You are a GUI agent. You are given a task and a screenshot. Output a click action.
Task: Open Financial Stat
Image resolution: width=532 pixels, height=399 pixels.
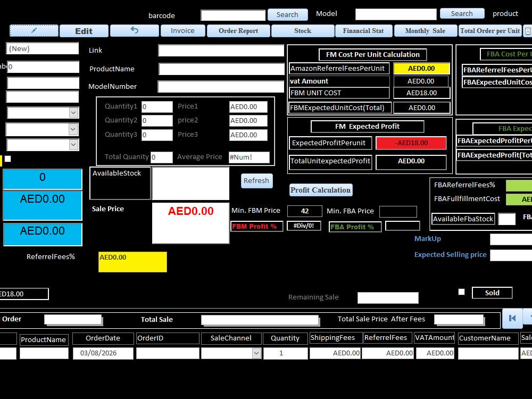(363, 30)
